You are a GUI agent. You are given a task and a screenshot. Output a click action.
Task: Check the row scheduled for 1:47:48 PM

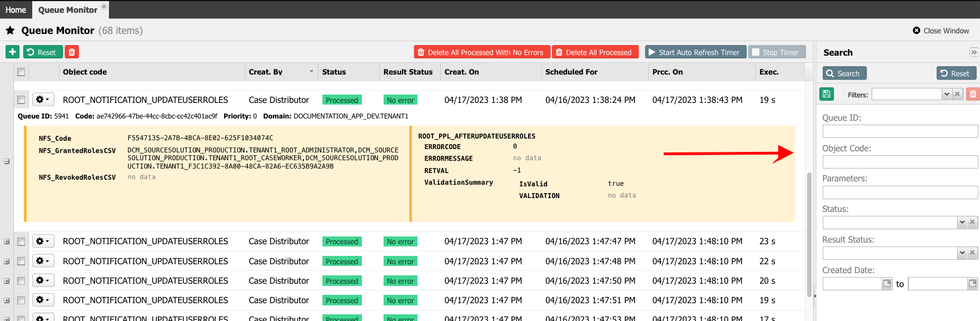click(21, 261)
